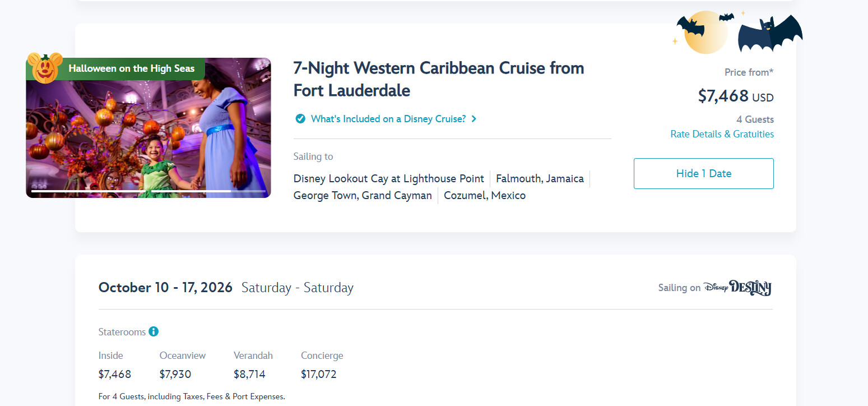The width and height of the screenshot is (868, 406).
Task: Open Rate Details & Gratuities
Action: [722, 134]
